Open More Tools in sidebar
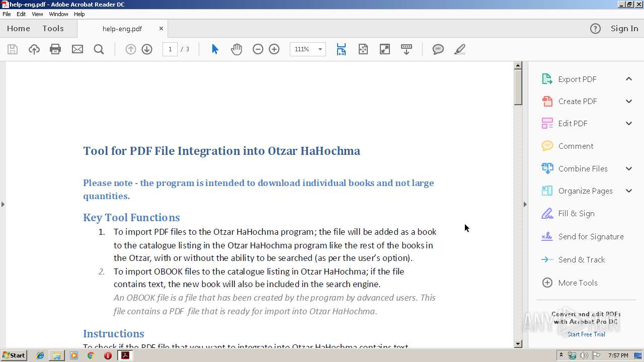 (578, 283)
